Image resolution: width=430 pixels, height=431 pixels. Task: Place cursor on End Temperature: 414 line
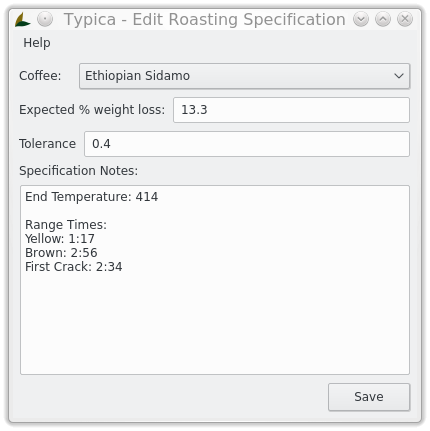point(91,197)
